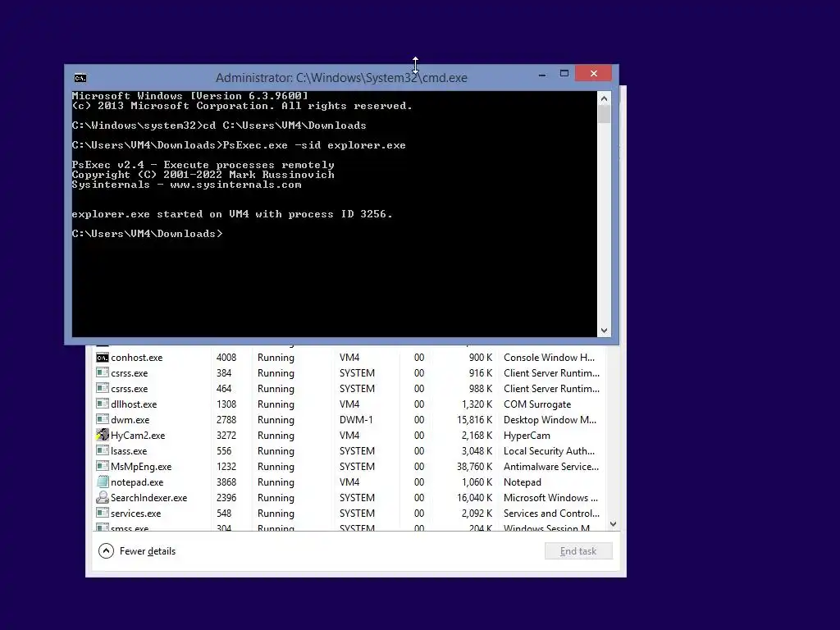840x630 pixels.
Task: Click the lsass.exe process icon
Action: point(103,450)
